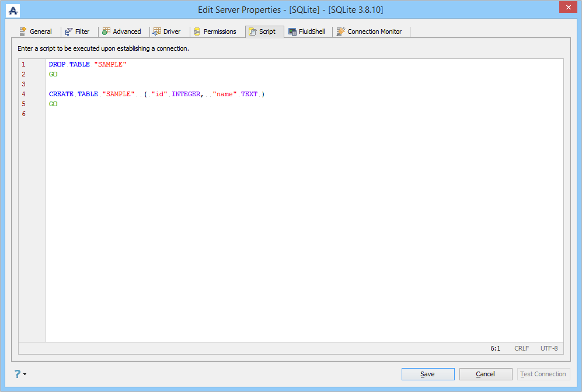The image size is (582, 392).
Task: Click the "id" column name
Action: point(159,94)
